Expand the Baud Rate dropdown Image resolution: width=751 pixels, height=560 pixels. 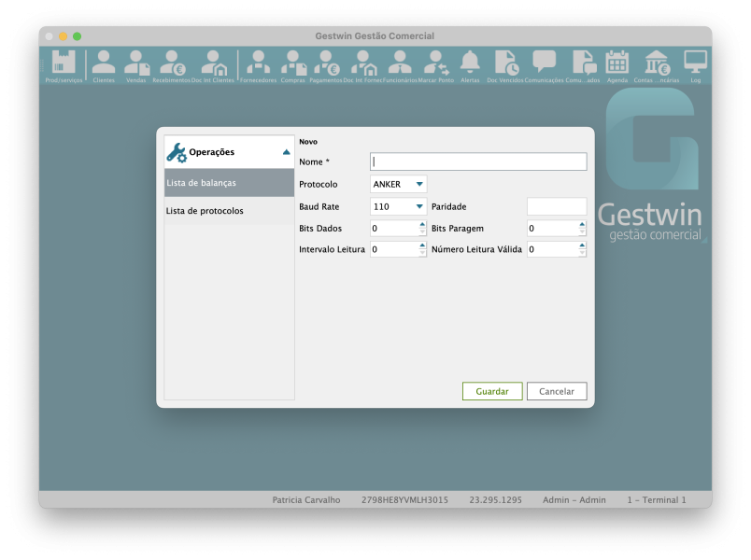419,206
